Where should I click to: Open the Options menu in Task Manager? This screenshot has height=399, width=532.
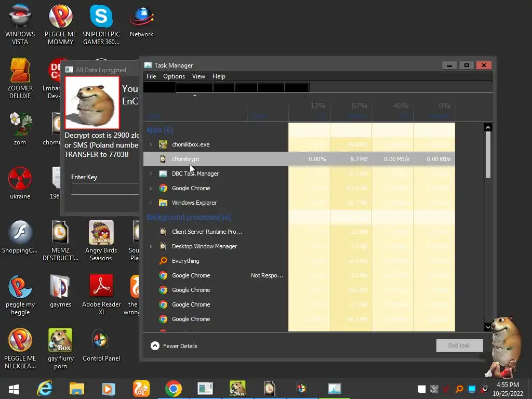(174, 76)
